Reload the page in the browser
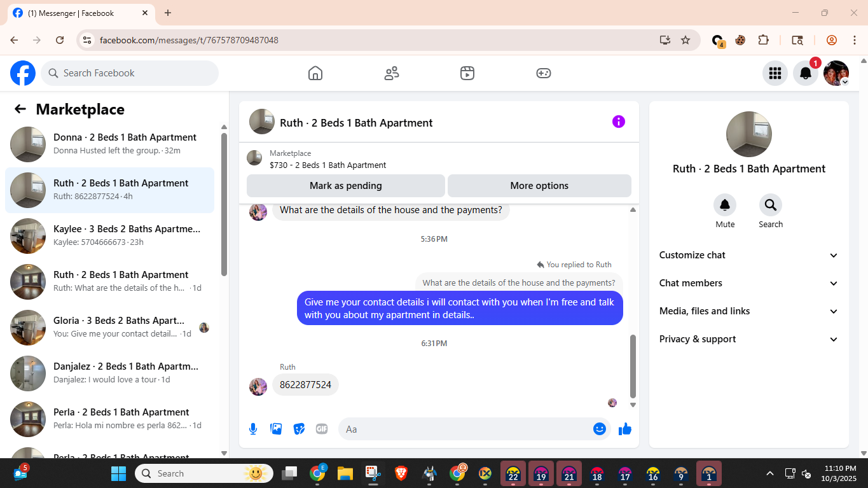868x488 pixels. 60,40
